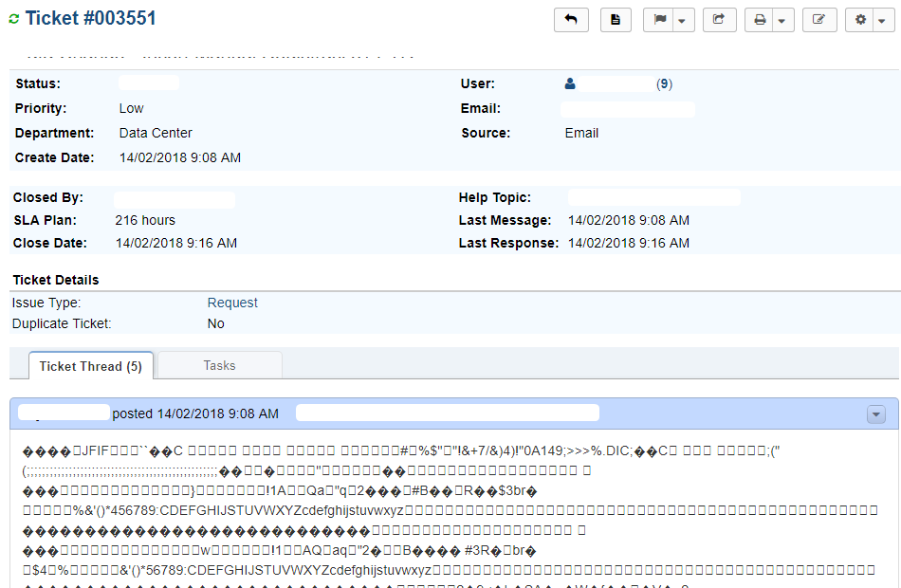The image size is (901, 588).
Task: Switch to the Tasks tab
Action: [219, 365]
